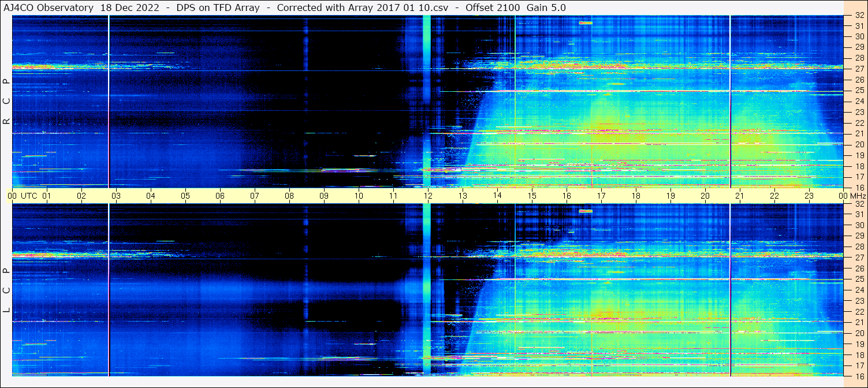Select hour 03 on UTC time axis
This screenshot has width=868, height=388.
pyautogui.click(x=116, y=196)
